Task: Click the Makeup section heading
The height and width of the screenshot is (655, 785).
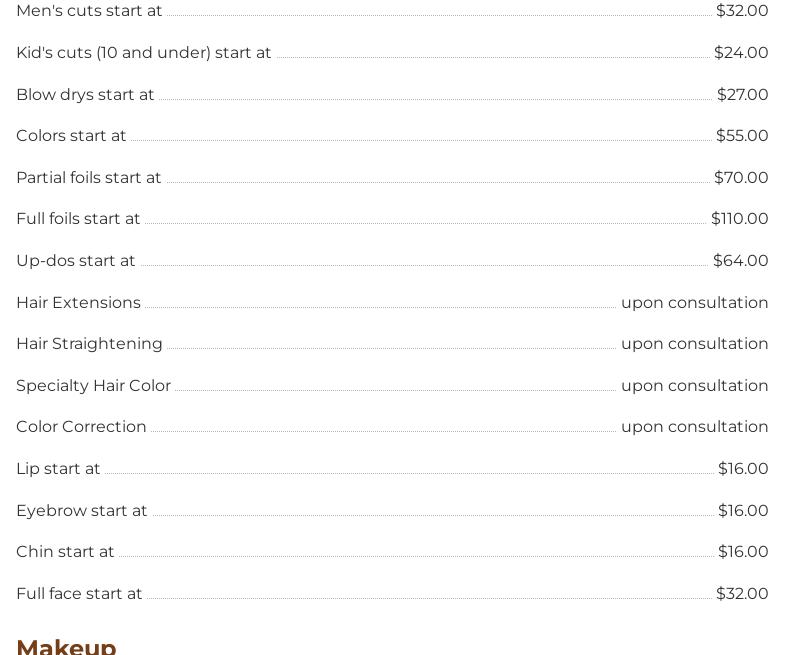Action: pyautogui.click(x=66, y=646)
